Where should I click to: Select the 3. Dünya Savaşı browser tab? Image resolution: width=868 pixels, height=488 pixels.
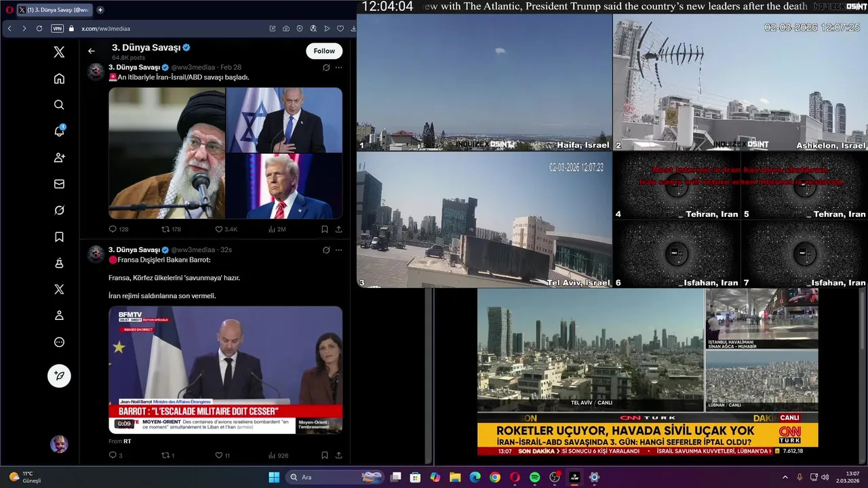pyautogui.click(x=54, y=10)
